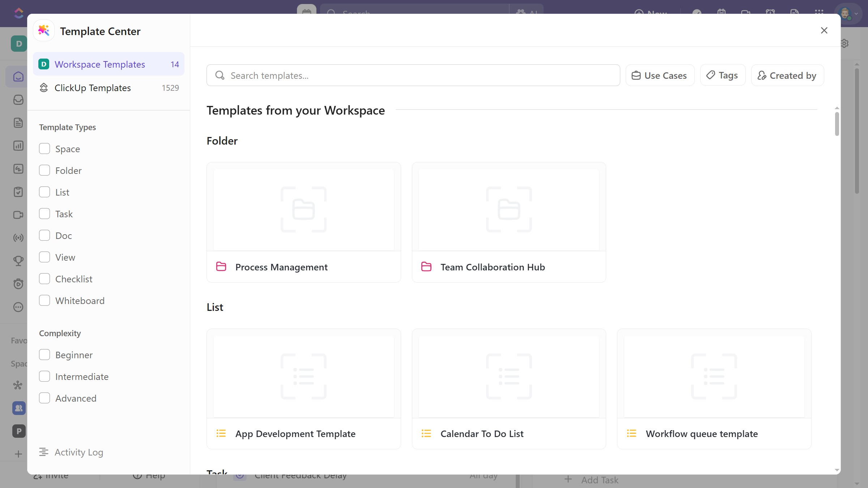Open the P space icon in sidebar
Screen dimensions: 868x488
(x=19, y=431)
